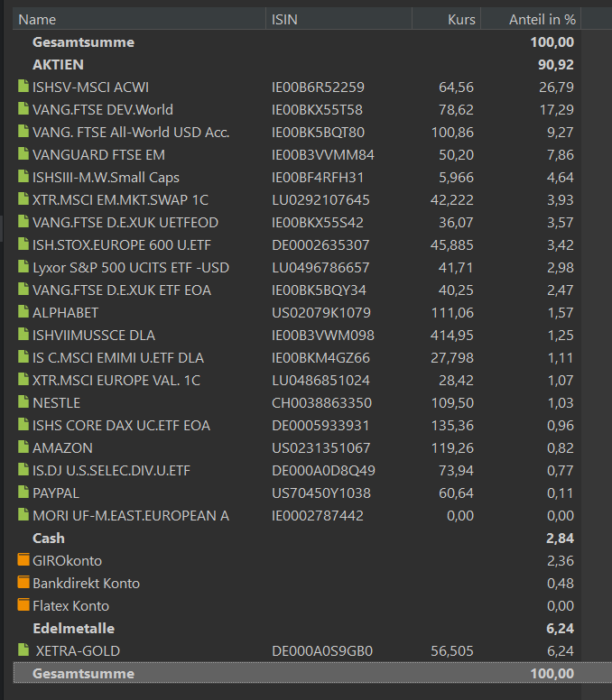Image resolution: width=612 pixels, height=700 pixels.
Task: Sort by the Kurs column header
Action: [446, 19]
